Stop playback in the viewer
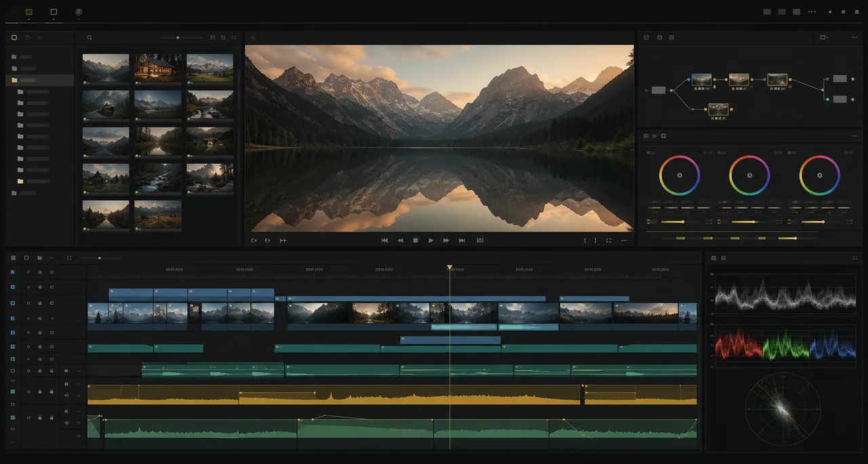 [x=416, y=240]
